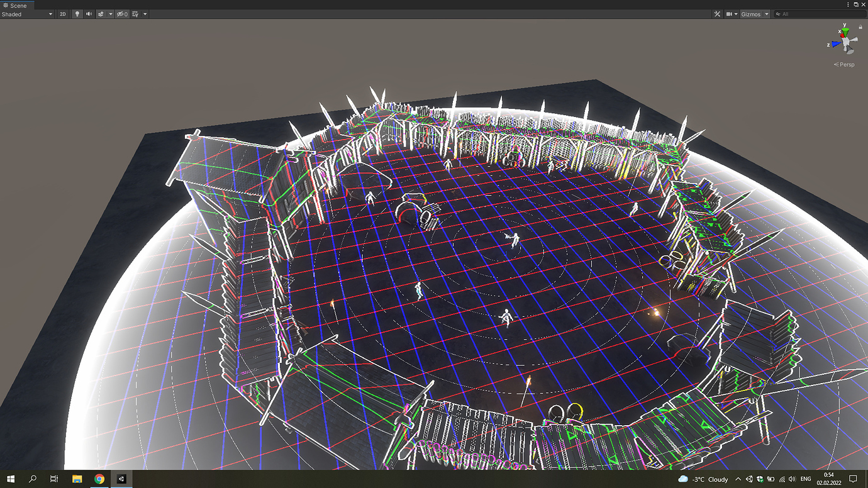This screenshot has width=868, height=488.
Task: Enable 2D view mode
Action: coord(62,14)
